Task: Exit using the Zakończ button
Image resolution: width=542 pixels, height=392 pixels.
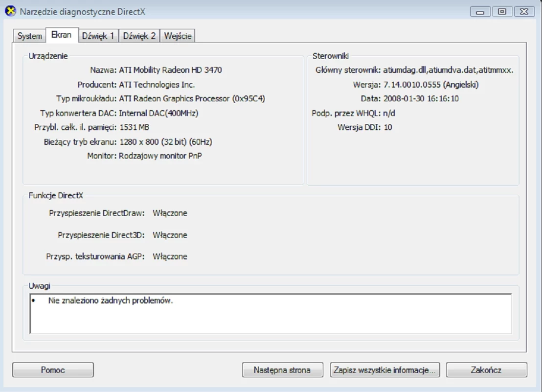Action: coord(486,370)
